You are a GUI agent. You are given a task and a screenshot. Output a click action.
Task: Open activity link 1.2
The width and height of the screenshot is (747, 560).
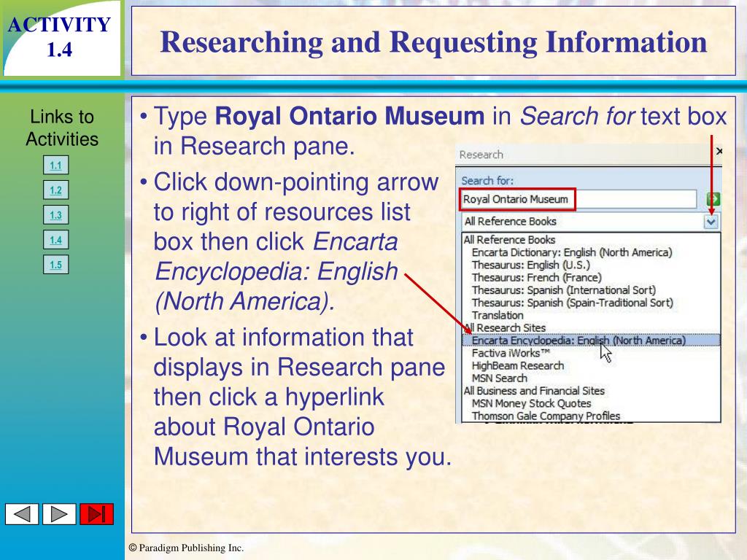pos(55,190)
